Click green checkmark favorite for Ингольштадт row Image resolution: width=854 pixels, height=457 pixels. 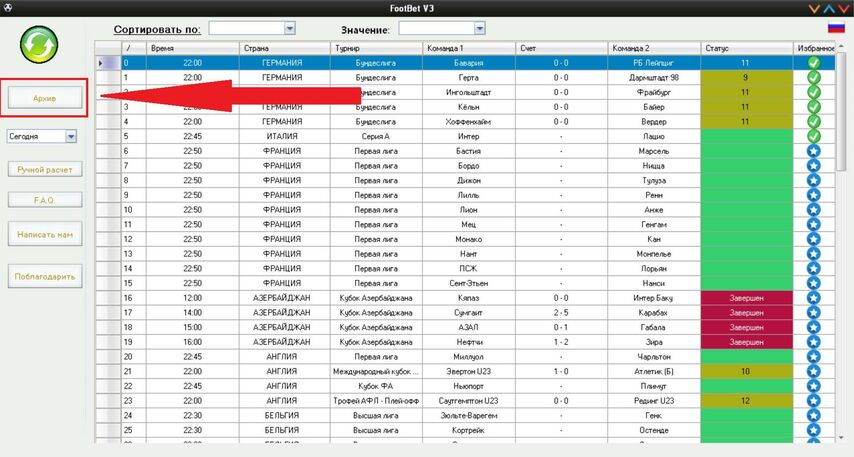click(x=814, y=92)
